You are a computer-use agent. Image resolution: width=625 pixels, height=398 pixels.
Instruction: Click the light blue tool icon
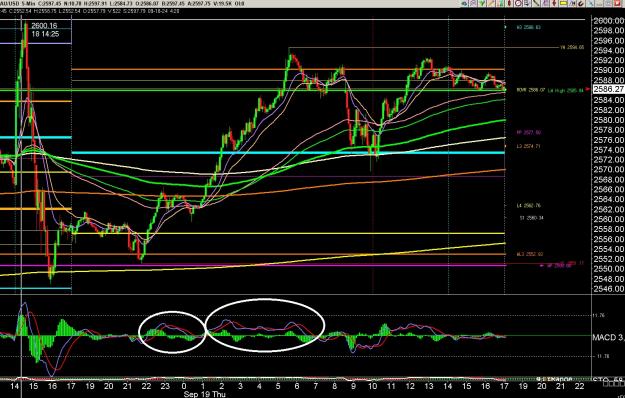(590, 3)
